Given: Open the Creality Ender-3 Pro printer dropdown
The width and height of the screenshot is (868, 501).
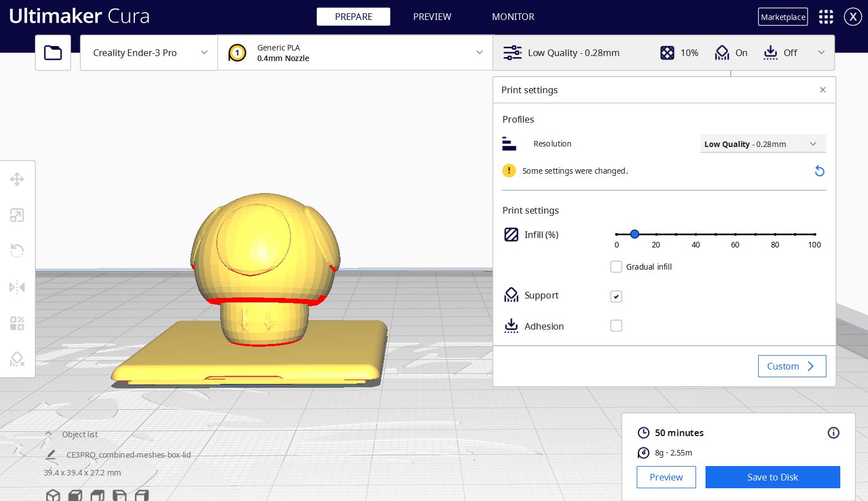Looking at the screenshot, I should pos(149,53).
